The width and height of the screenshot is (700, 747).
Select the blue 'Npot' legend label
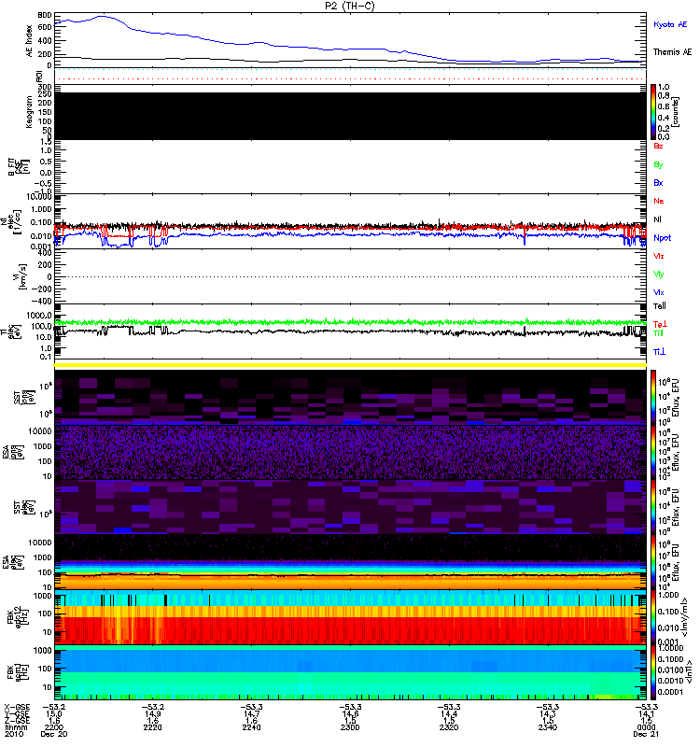tap(662, 238)
